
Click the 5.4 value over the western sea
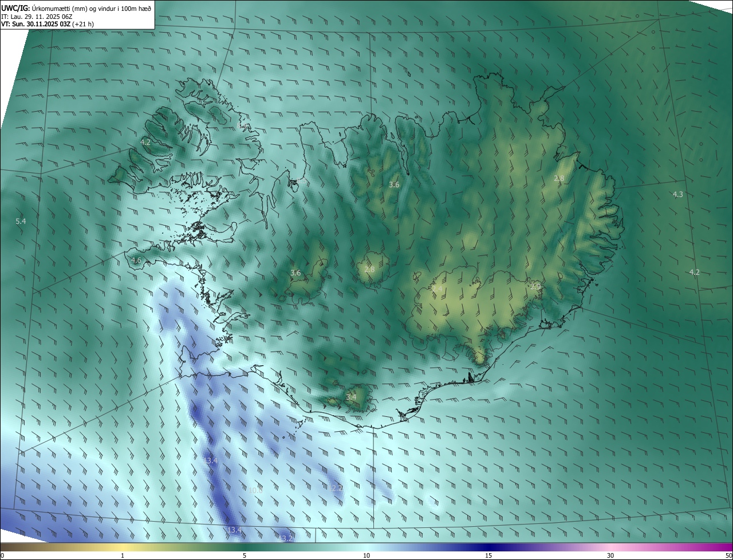[21, 221]
